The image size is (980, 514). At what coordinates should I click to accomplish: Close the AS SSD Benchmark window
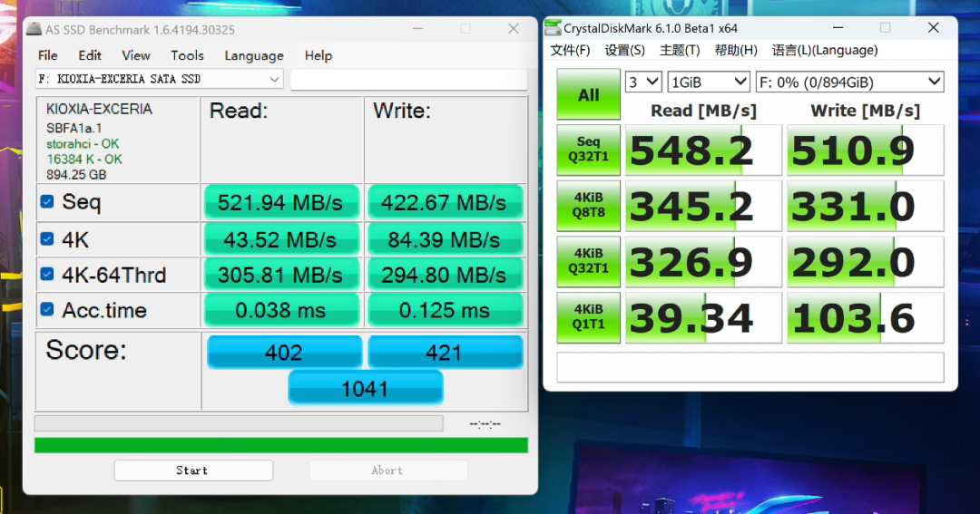[x=513, y=29]
